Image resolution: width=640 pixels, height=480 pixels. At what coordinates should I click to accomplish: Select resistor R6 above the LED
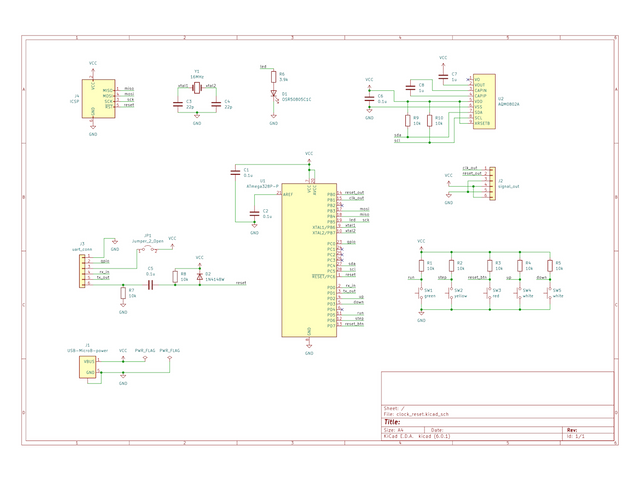pyautogui.click(x=274, y=76)
